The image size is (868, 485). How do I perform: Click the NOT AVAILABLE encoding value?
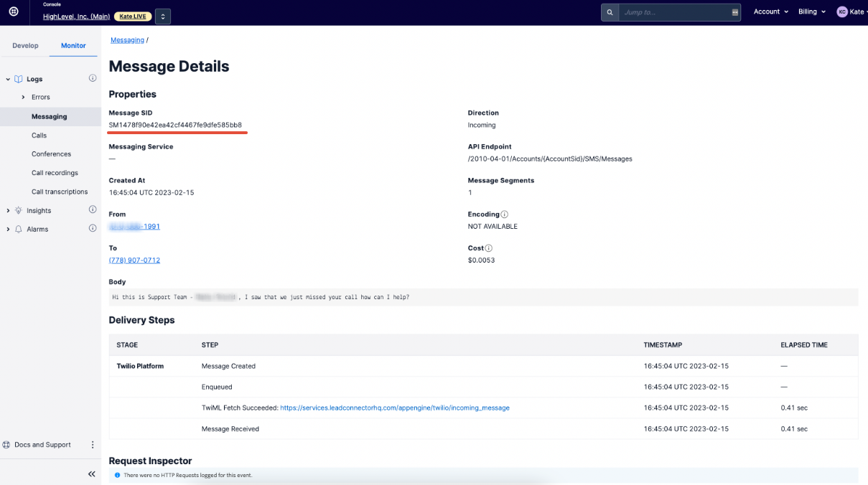click(x=493, y=227)
